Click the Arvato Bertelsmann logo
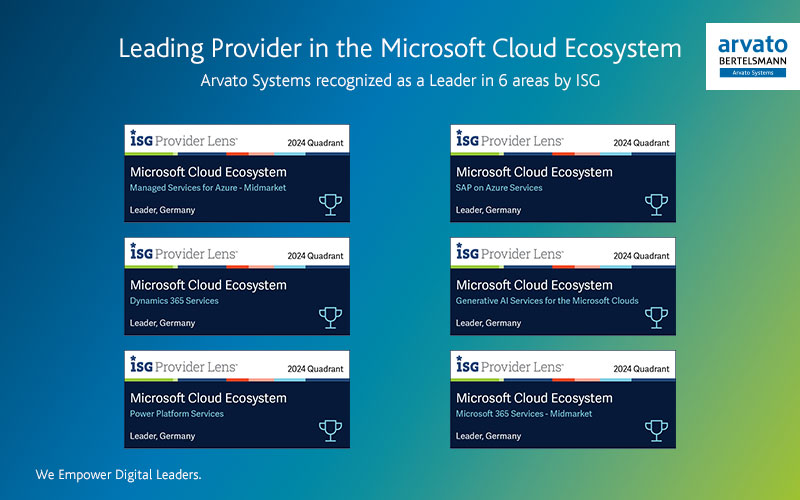 [x=753, y=57]
